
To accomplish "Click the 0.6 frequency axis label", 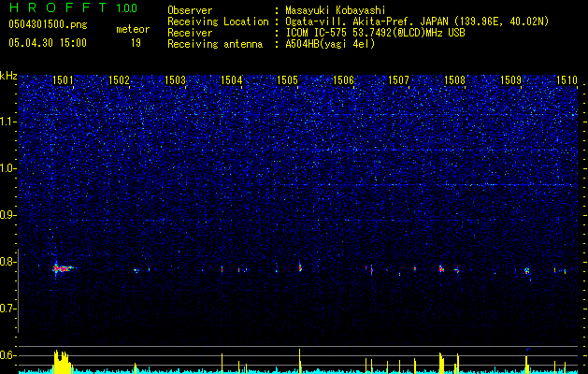I will (8, 355).
